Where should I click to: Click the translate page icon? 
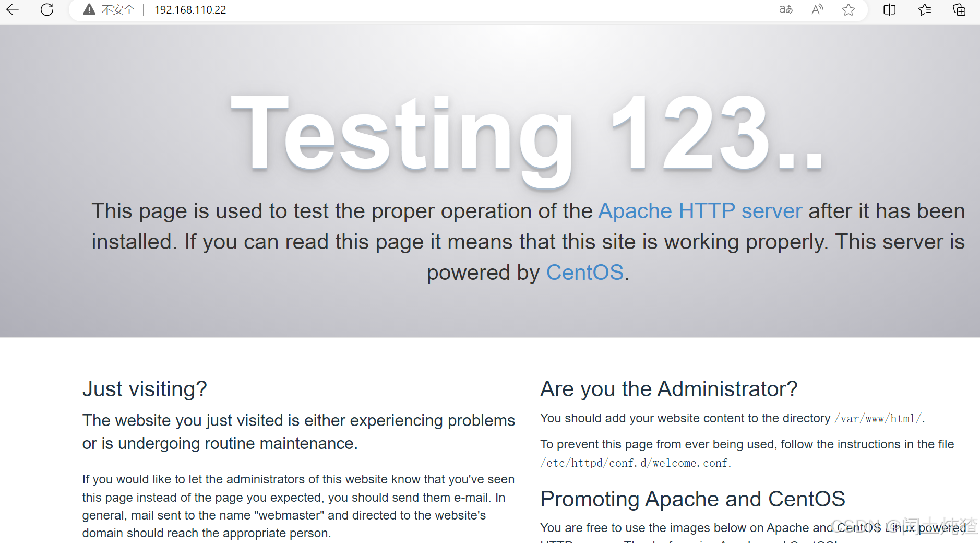(x=786, y=9)
